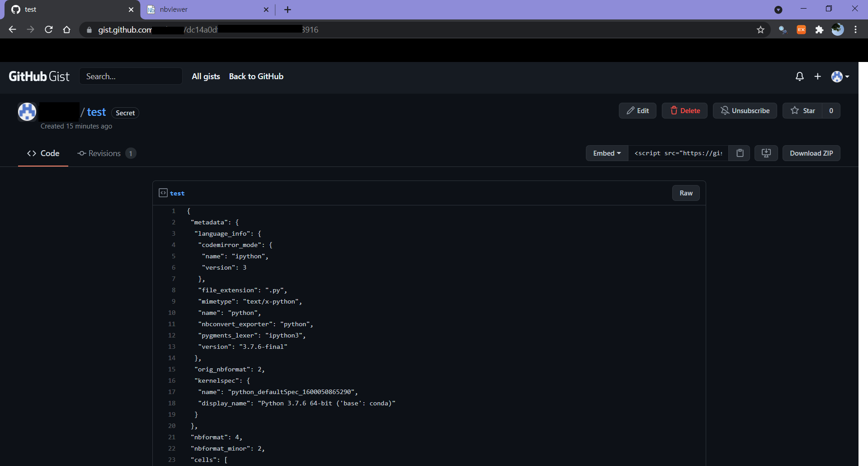
Task: Click the Secret label badge
Action: point(125,113)
